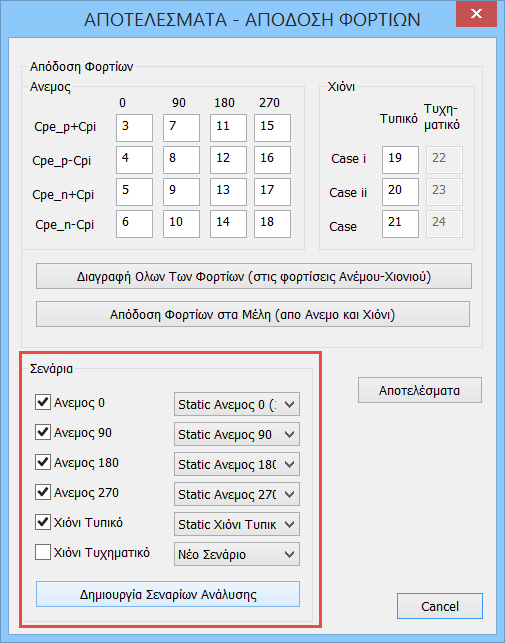Image resolution: width=505 pixels, height=643 pixels.
Task: Click the disabled snow field showing 23
Action: (444, 192)
